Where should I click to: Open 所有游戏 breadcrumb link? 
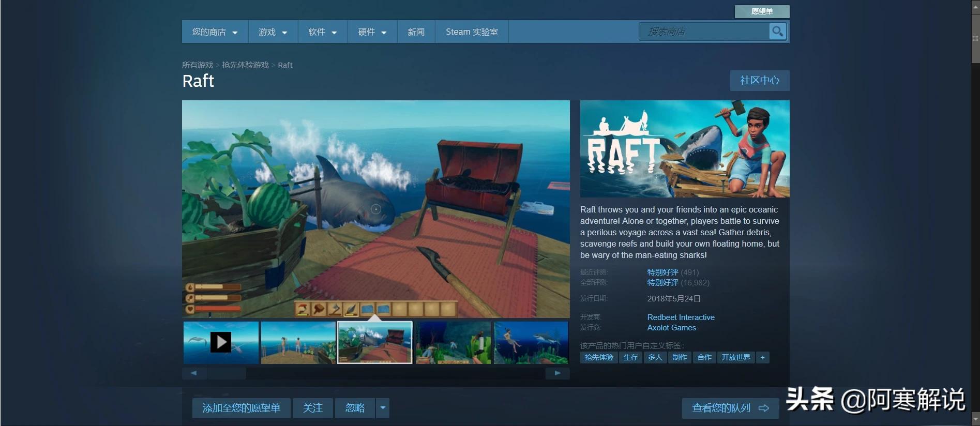[x=198, y=65]
